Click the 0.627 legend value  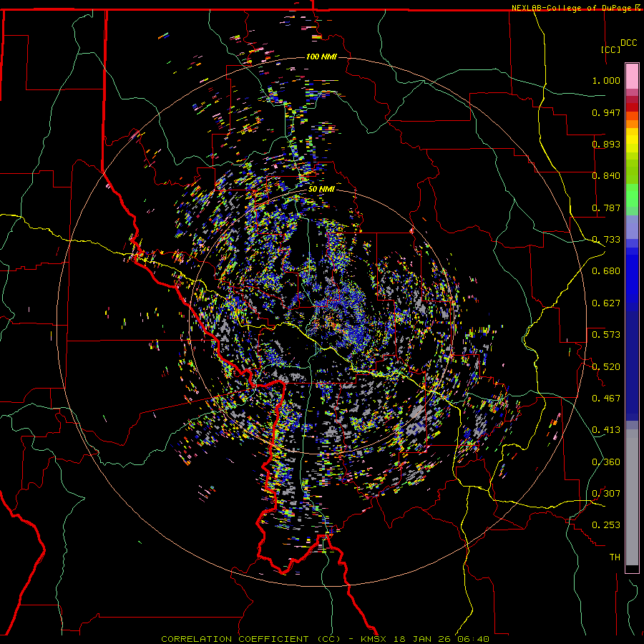pos(606,303)
